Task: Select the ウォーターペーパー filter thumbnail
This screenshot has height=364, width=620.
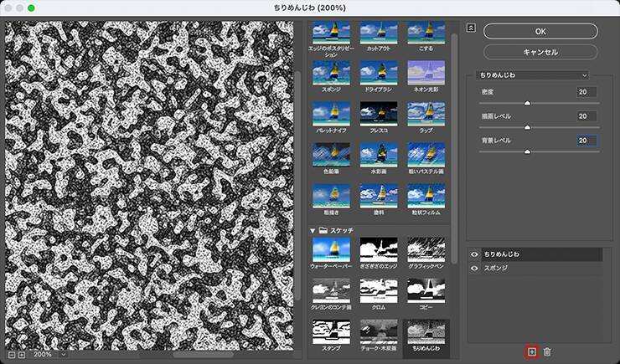Action: point(330,249)
